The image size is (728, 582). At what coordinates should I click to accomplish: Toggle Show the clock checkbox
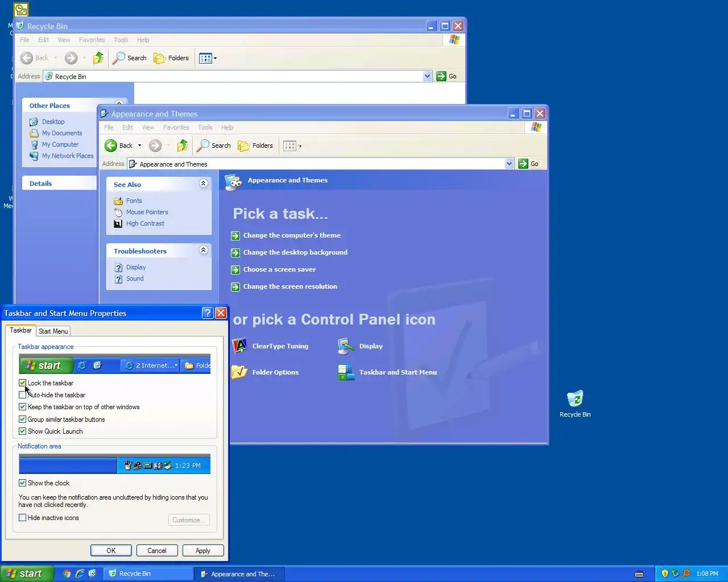tap(22, 483)
